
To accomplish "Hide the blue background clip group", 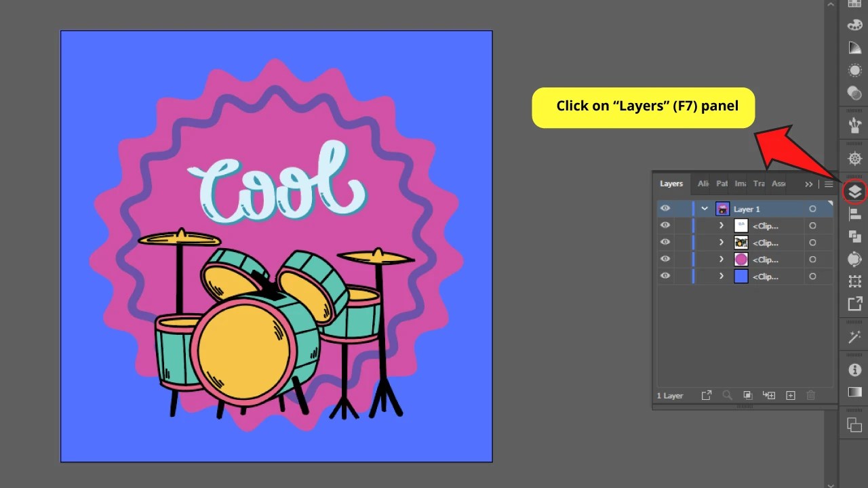I will pos(665,276).
